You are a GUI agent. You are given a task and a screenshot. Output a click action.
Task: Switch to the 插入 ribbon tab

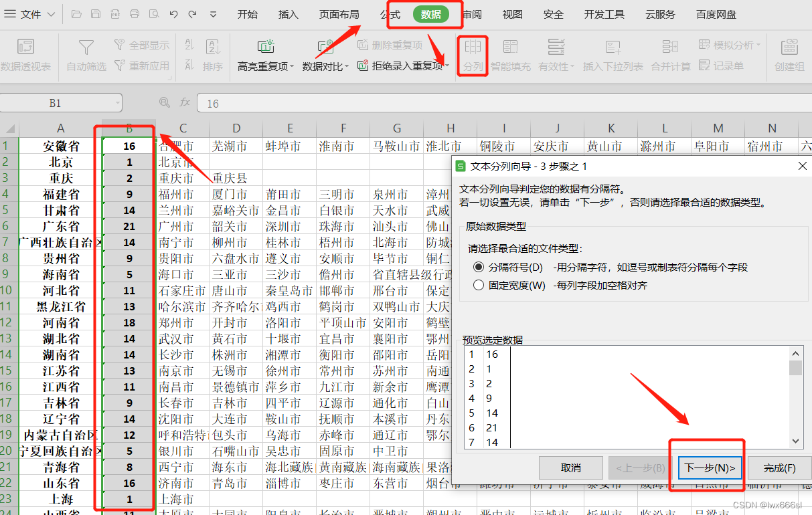(288, 14)
